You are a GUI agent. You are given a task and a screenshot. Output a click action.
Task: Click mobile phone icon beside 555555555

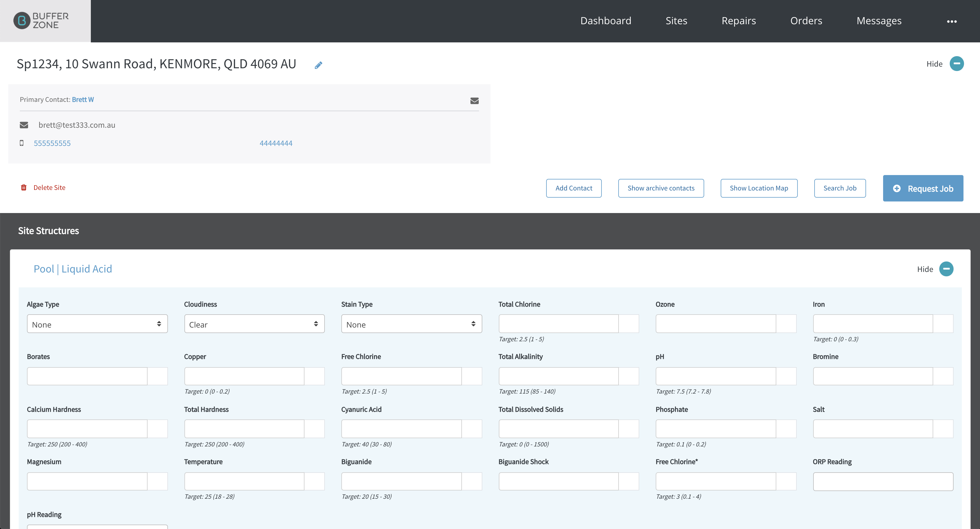[x=22, y=143]
